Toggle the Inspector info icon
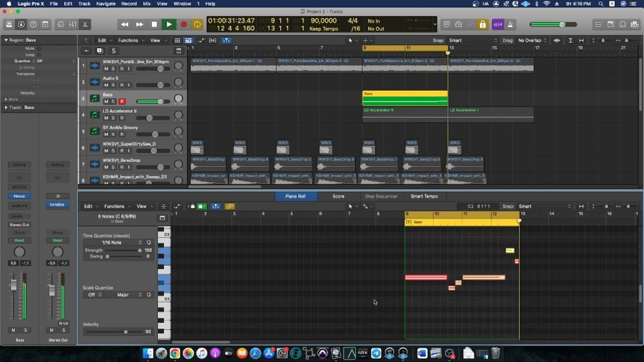This screenshot has width=644, height=362. point(21,24)
